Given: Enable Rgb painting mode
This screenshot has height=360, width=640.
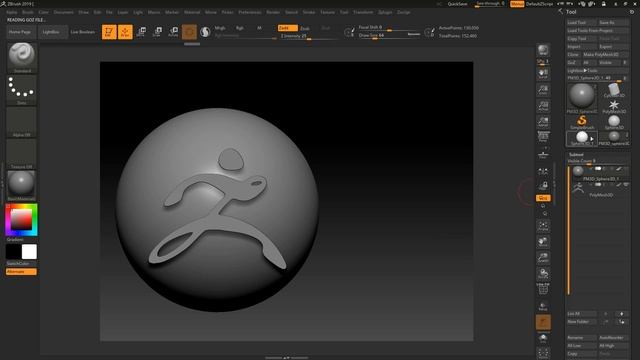Looking at the screenshot, I should 240,28.
